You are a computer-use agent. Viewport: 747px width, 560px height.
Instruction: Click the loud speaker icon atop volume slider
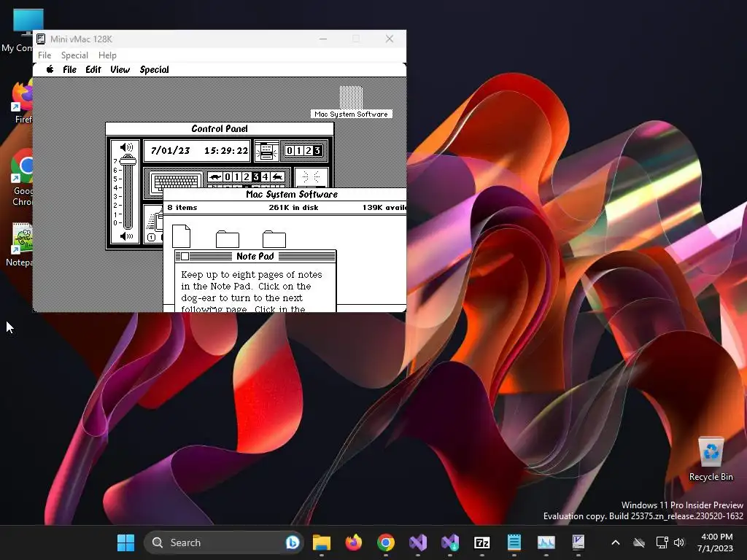[126, 147]
